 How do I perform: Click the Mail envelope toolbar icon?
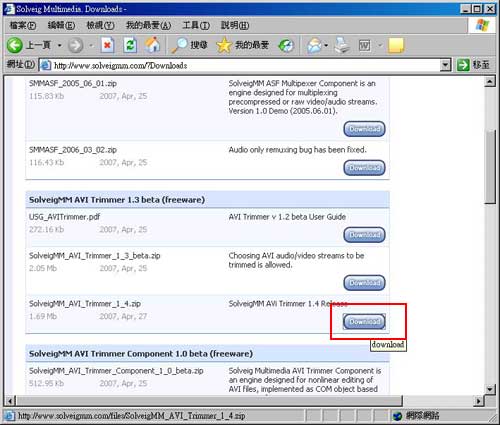click(314, 45)
